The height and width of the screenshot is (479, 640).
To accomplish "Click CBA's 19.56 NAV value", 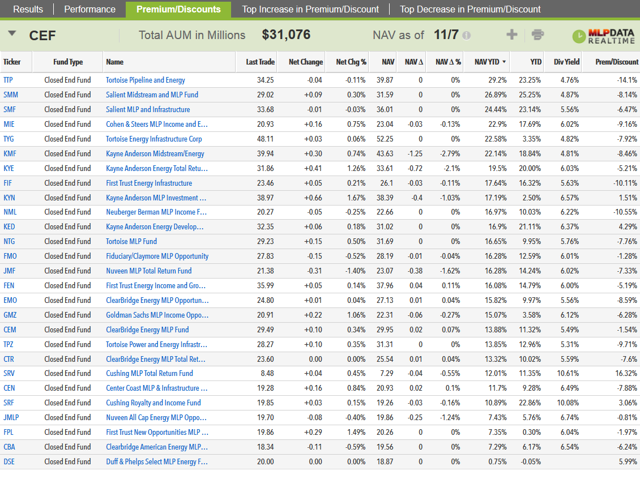I will (385, 447).
